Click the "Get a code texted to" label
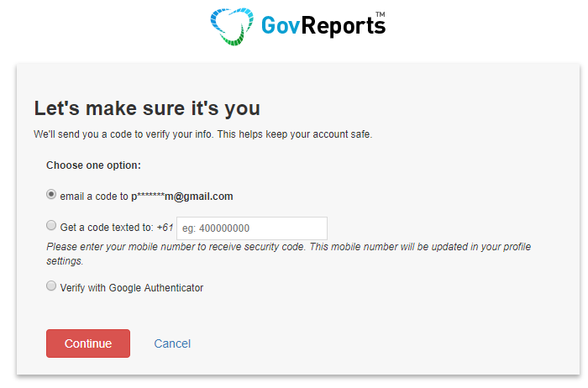 107,228
